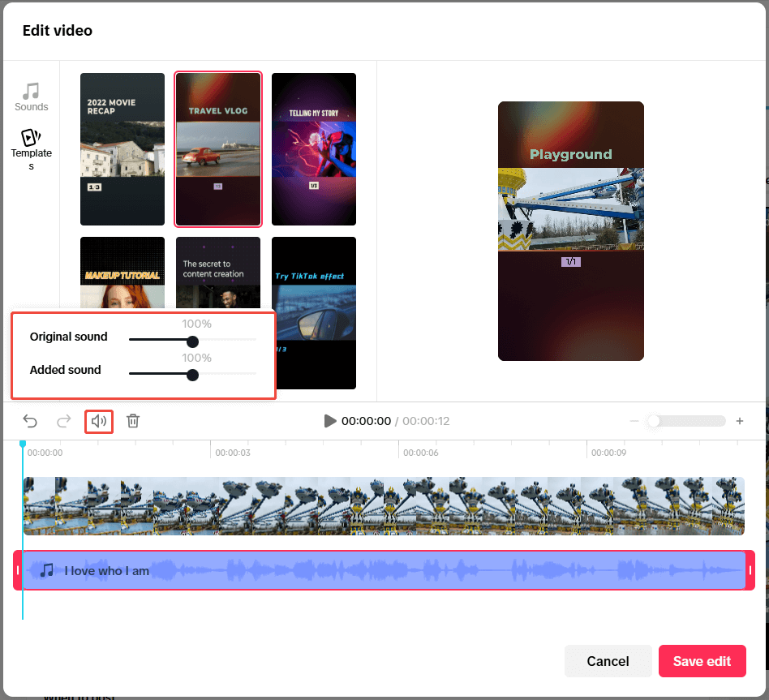
Task: Redo the undone edit
Action: (x=63, y=421)
